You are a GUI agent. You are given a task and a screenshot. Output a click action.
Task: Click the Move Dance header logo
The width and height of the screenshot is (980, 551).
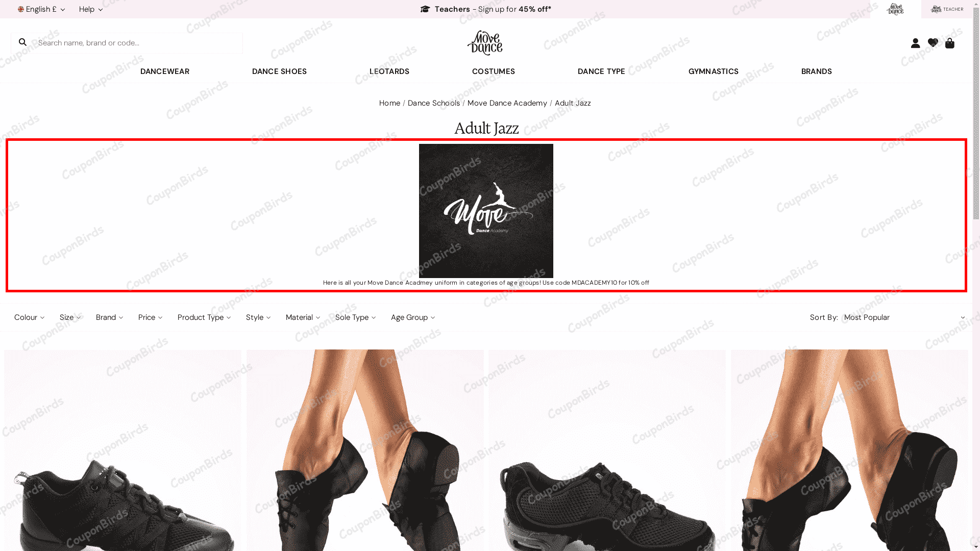[x=485, y=43]
